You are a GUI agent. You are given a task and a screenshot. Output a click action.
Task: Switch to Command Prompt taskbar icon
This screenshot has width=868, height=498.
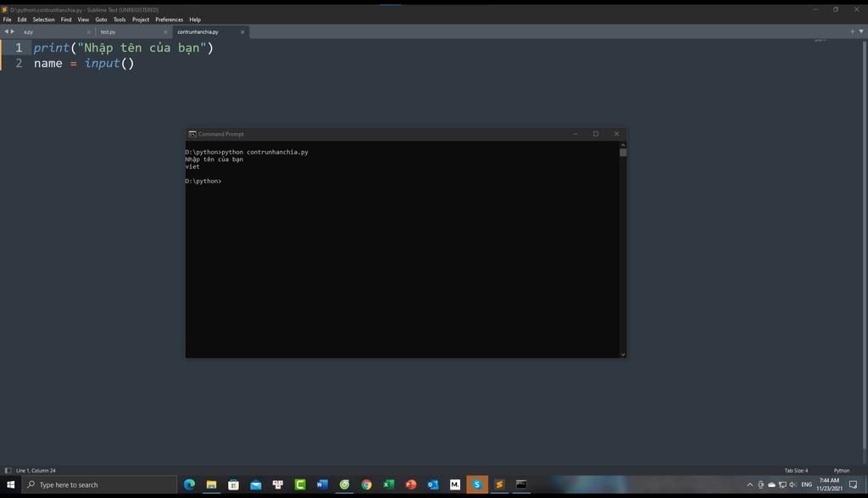pos(521,484)
